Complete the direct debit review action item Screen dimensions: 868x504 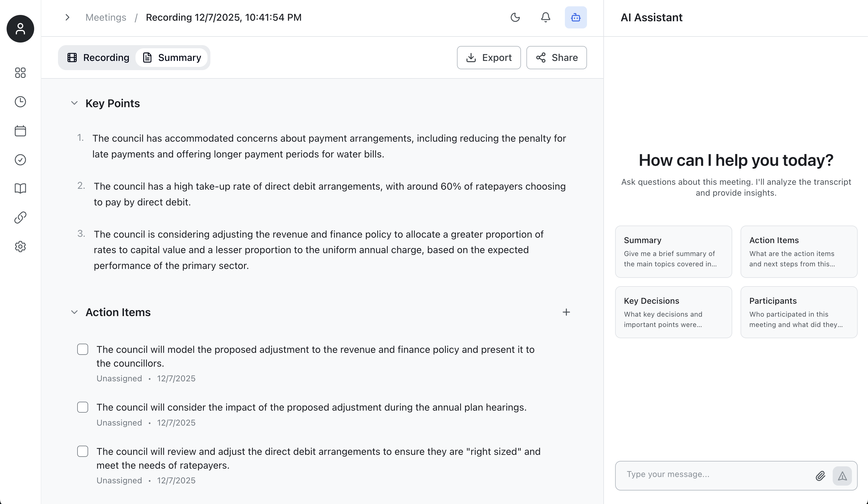point(83,451)
